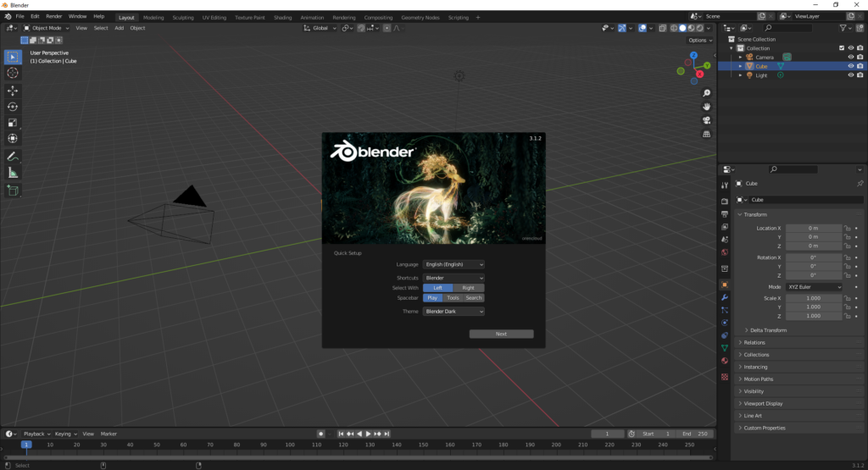The height and width of the screenshot is (470, 868).
Task: Activate the Transform tool
Action: click(12, 139)
